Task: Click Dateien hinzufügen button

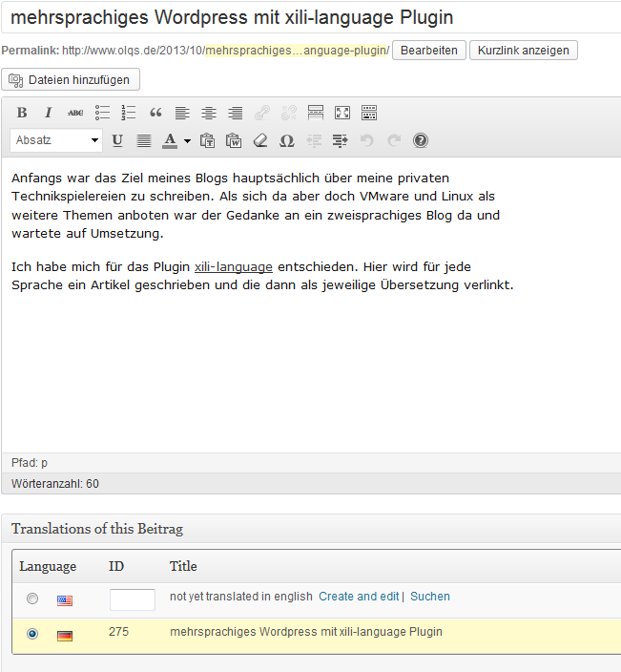Action: (71, 80)
